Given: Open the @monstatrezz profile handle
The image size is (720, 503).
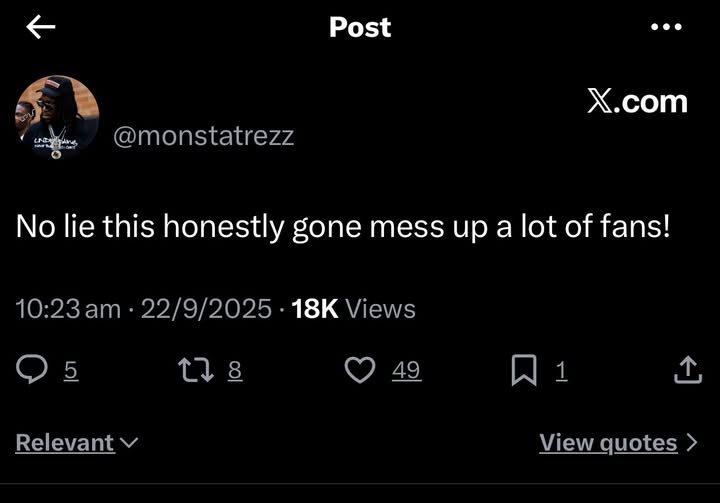Looking at the screenshot, I should 204,136.
